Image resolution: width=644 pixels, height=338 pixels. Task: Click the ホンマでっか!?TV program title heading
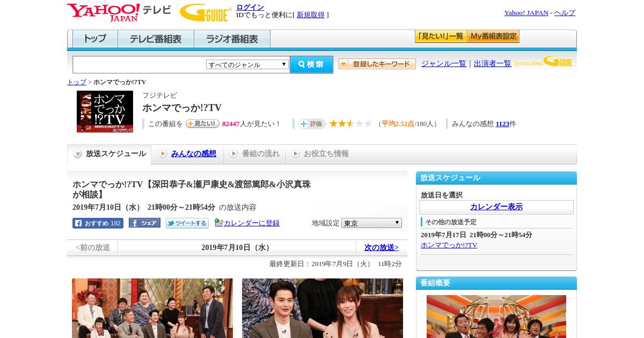182,108
